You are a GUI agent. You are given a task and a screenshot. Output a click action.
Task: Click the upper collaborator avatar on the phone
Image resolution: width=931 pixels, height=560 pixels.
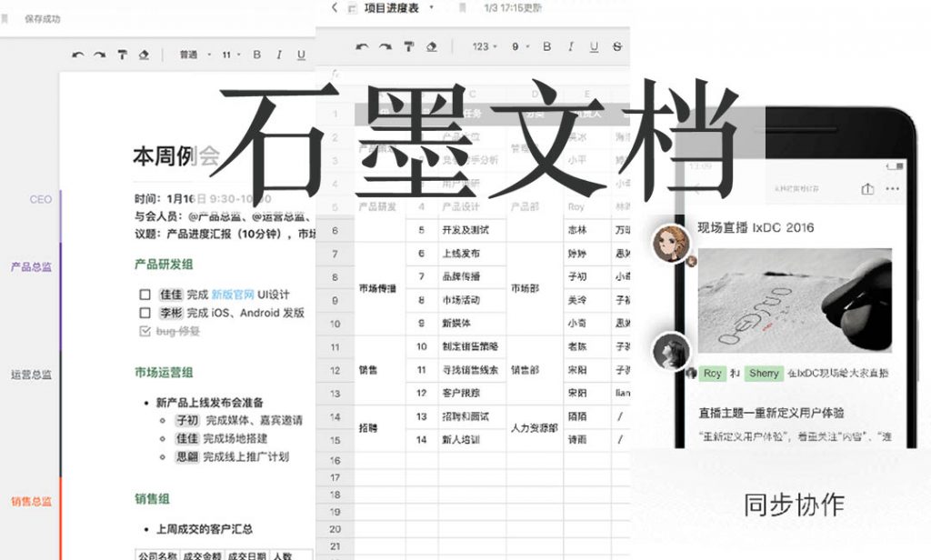671,243
